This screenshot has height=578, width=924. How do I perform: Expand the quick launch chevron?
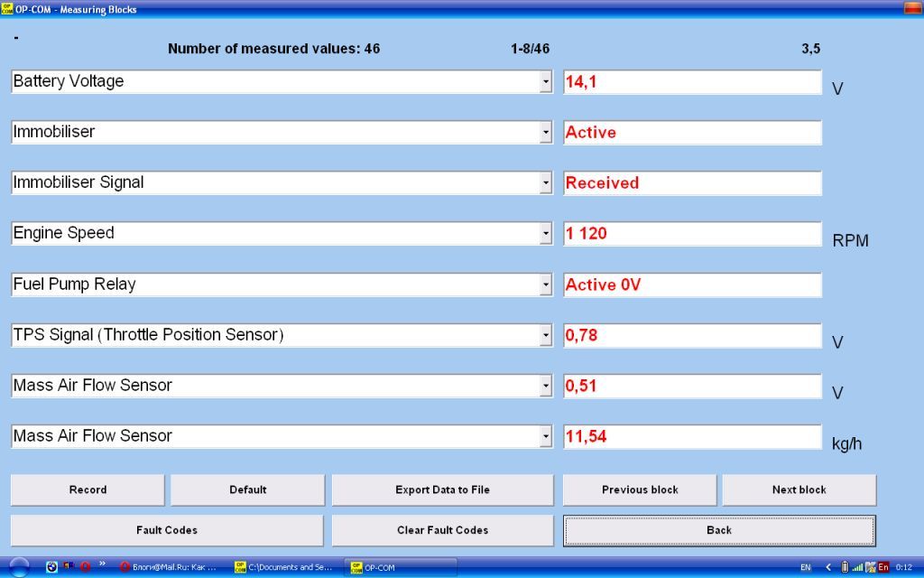(102, 565)
